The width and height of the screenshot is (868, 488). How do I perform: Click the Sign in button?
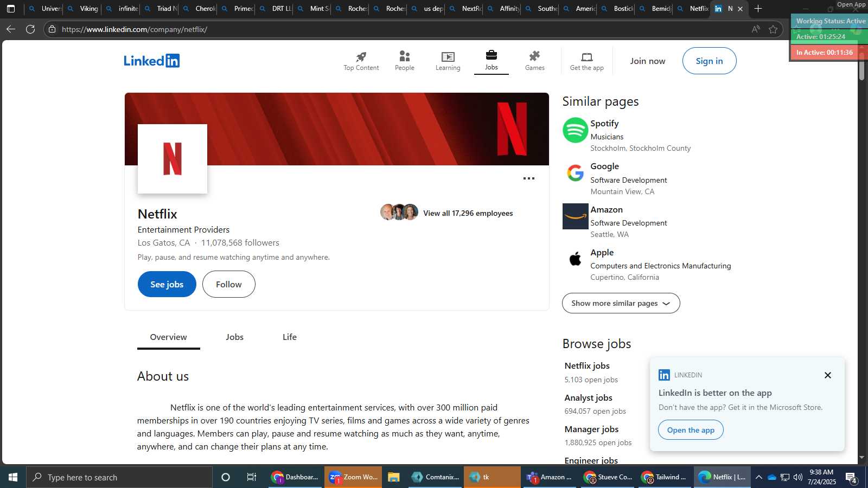click(709, 61)
